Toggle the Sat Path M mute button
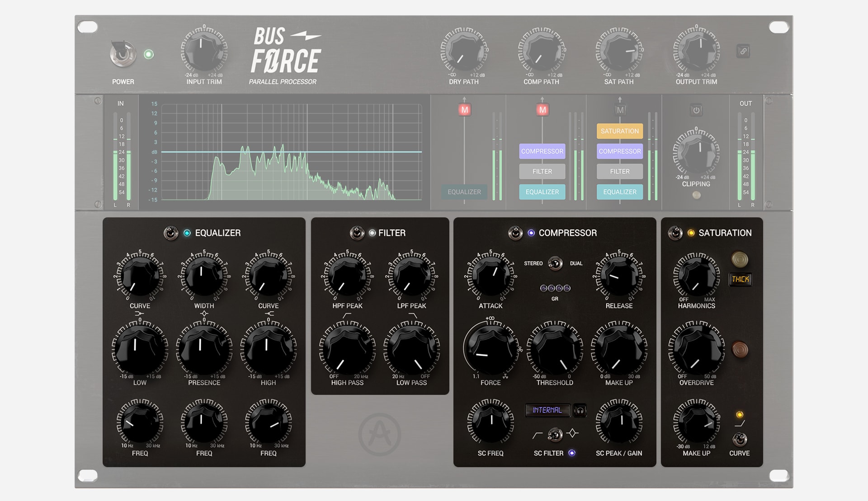Viewport: 868px width, 501px height. coord(620,110)
